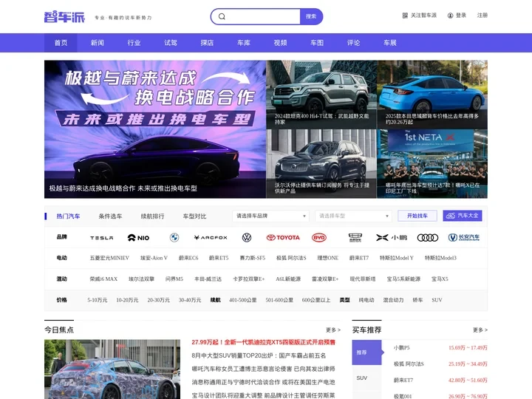
Task: Open the 评论 navigation item
Action: tap(353, 43)
